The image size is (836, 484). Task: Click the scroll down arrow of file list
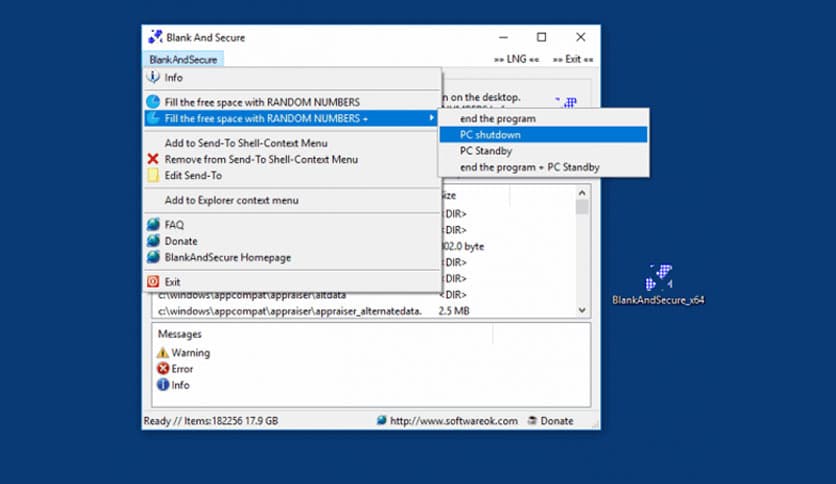[x=582, y=310]
